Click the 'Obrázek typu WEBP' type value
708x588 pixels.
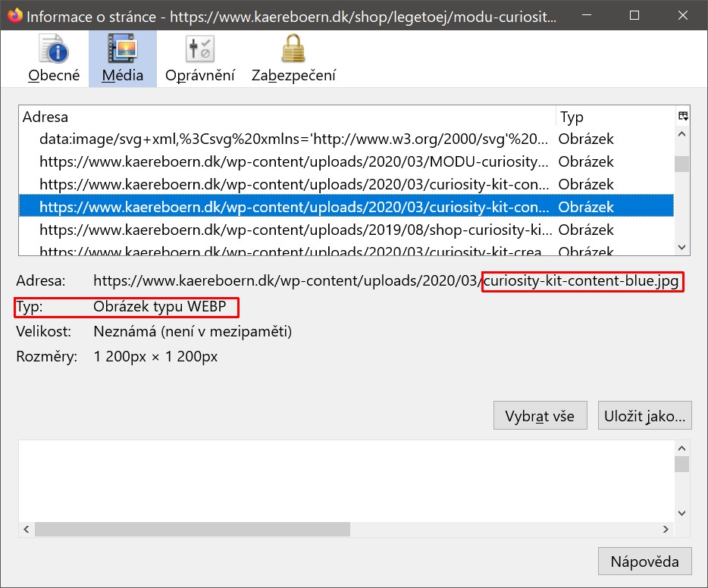tap(159, 306)
